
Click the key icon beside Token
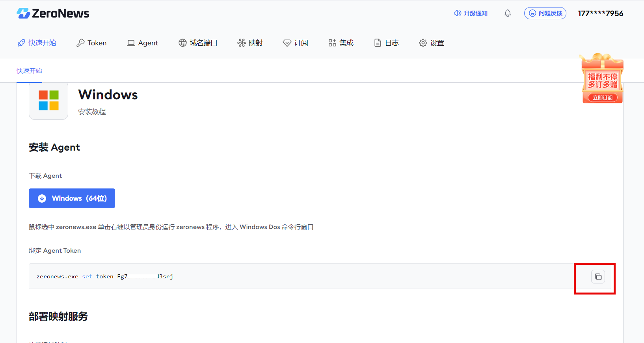click(x=80, y=43)
